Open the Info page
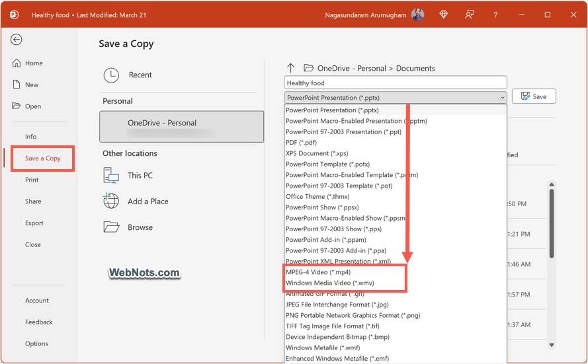Image resolution: width=588 pixels, height=364 pixels. coord(30,137)
